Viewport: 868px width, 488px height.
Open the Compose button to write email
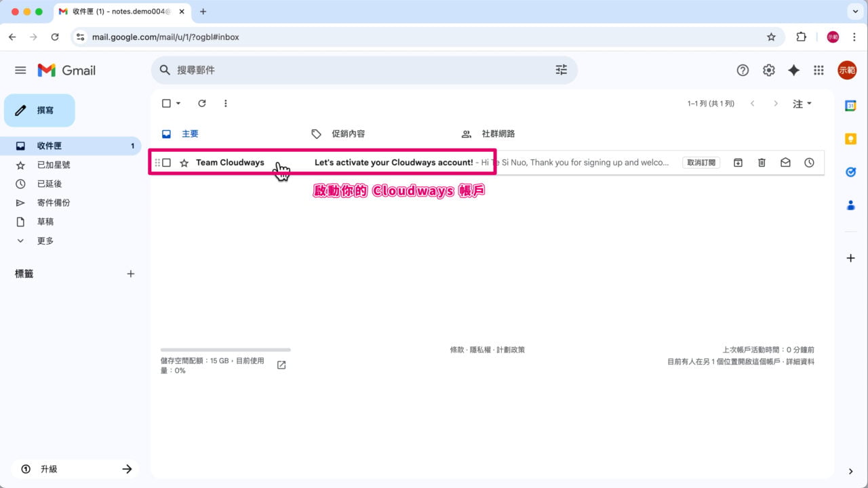39,110
